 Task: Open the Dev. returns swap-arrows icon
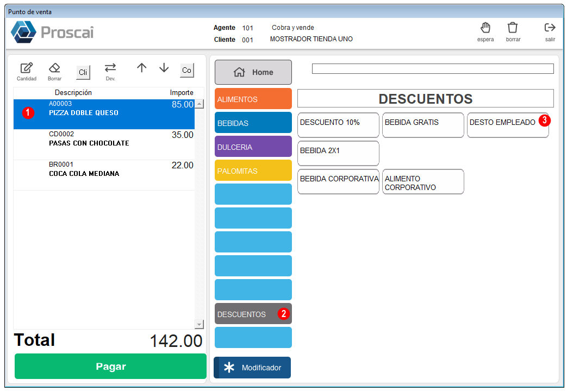pyautogui.click(x=110, y=67)
